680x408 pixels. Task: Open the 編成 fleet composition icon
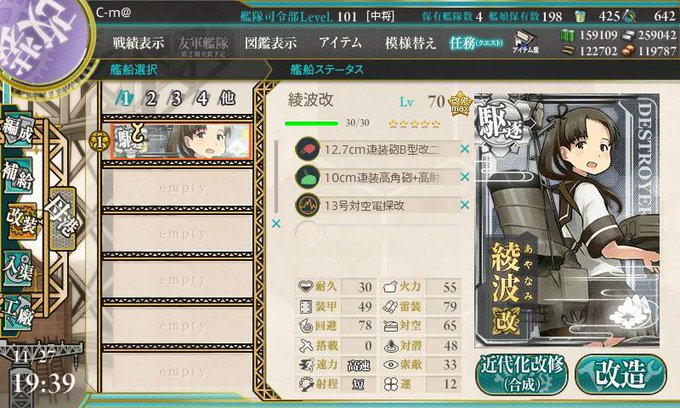click(x=18, y=131)
